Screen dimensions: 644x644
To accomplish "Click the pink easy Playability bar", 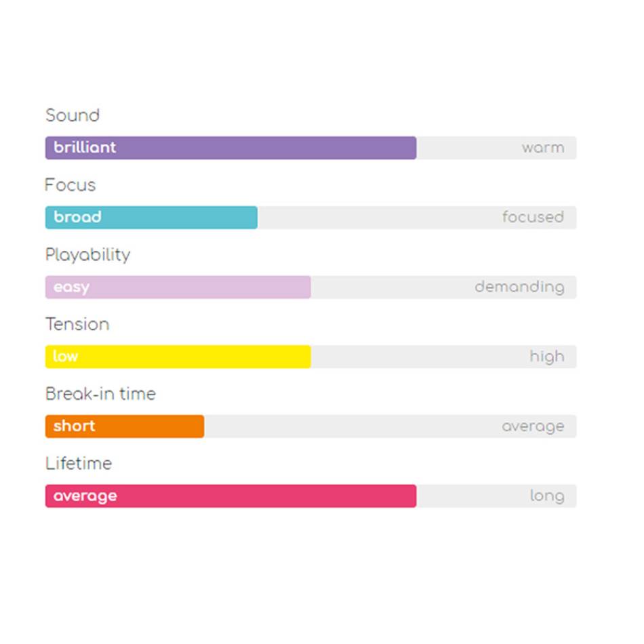I will coord(178,287).
